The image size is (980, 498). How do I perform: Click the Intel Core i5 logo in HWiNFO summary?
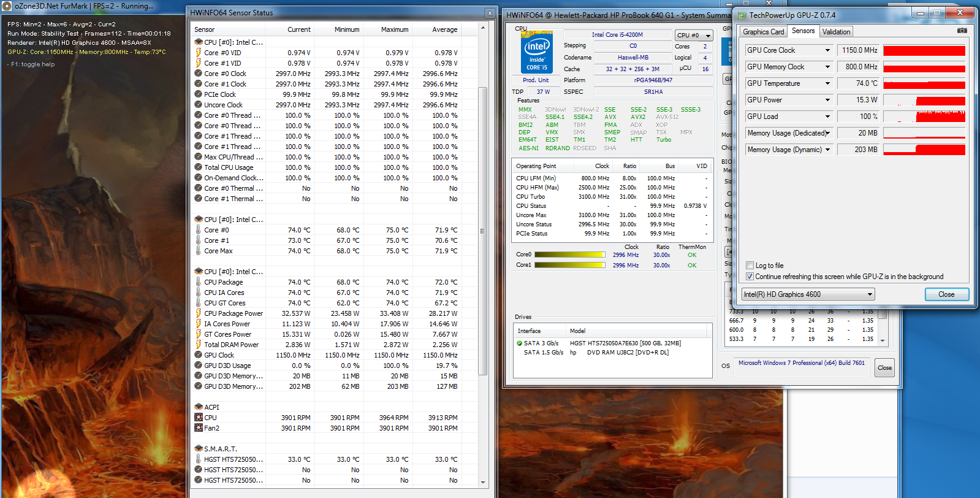pos(536,52)
